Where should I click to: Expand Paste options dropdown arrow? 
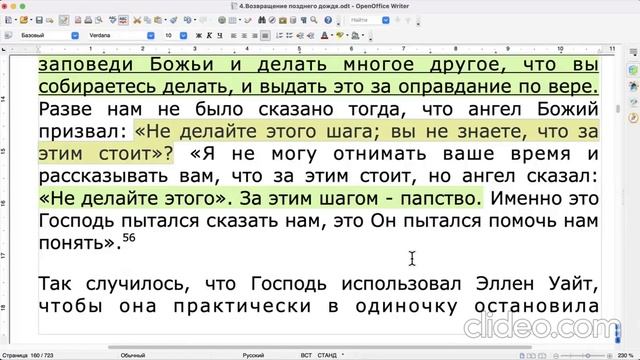click(x=165, y=20)
